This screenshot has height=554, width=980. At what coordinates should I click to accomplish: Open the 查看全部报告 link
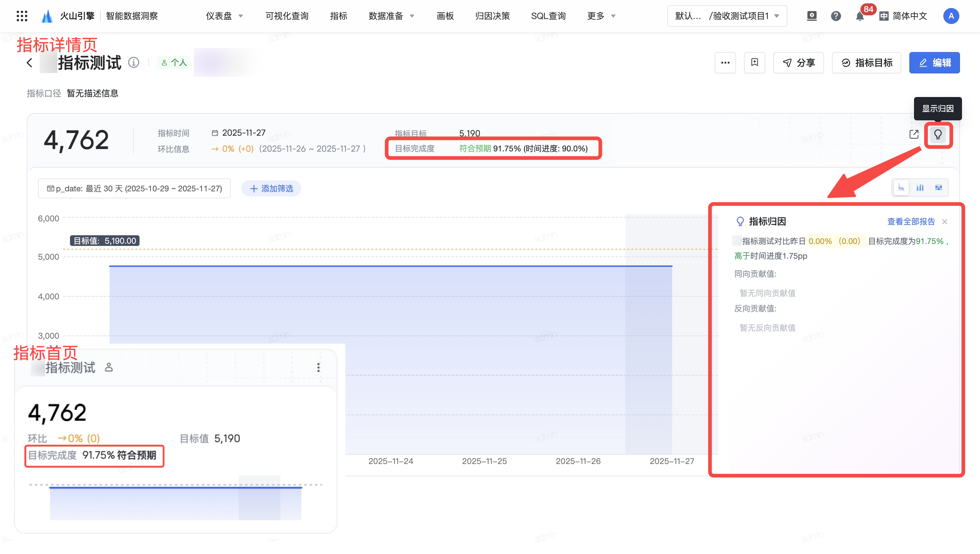pyautogui.click(x=911, y=221)
